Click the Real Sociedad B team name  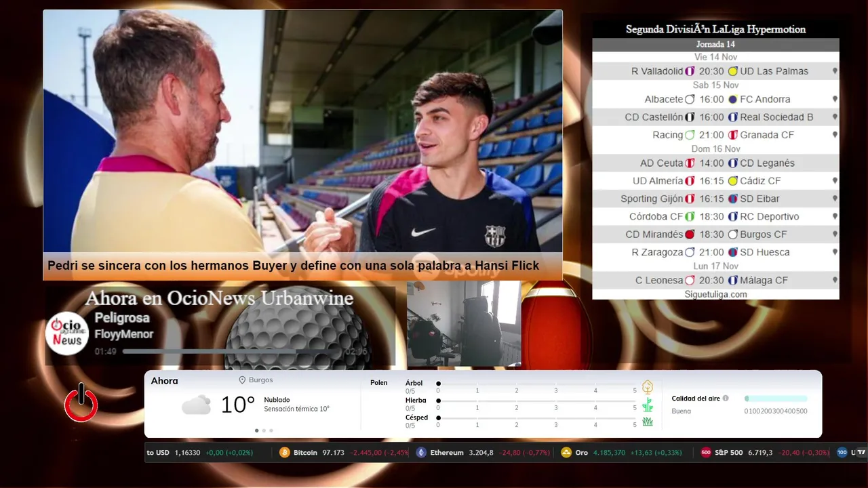(x=776, y=117)
